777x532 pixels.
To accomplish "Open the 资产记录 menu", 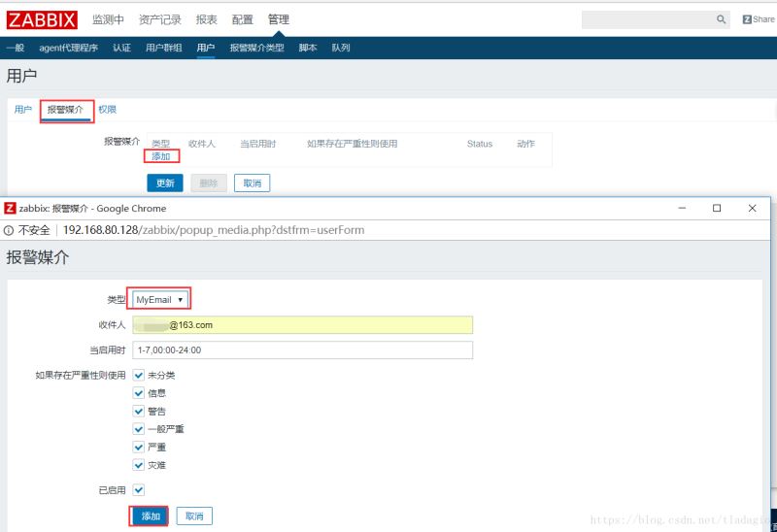I will [159, 19].
